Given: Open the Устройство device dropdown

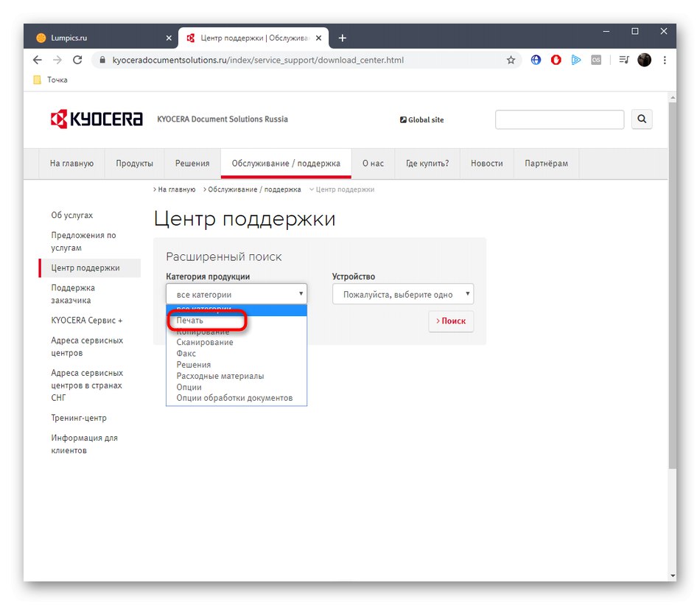Looking at the screenshot, I should (x=402, y=293).
